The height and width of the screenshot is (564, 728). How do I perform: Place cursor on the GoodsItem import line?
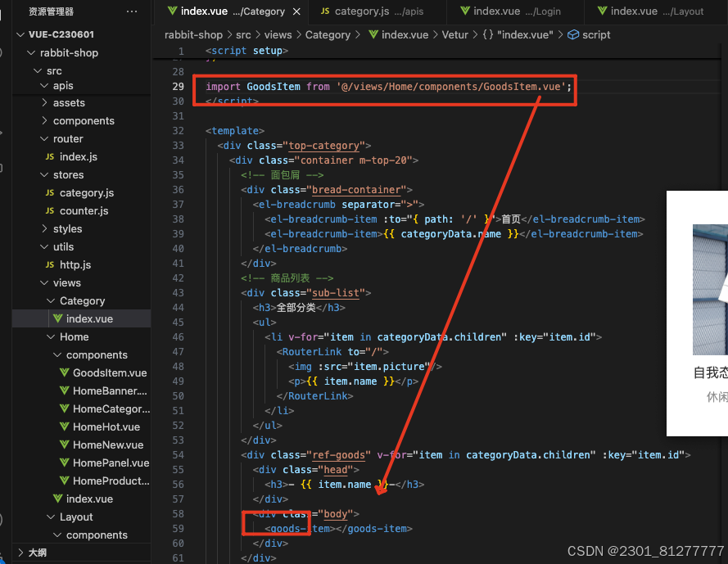coord(389,86)
